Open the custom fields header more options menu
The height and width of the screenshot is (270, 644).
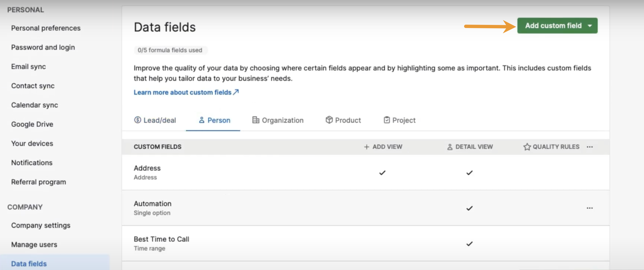click(x=589, y=147)
